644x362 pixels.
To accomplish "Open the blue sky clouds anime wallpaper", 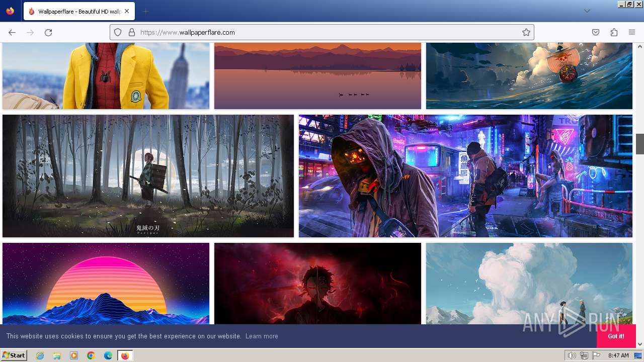I will pyautogui.click(x=529, y=284).
